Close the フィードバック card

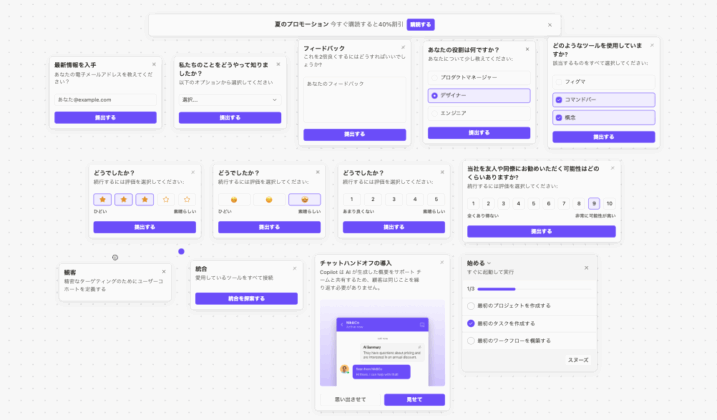pyautogui.click(x=403, y=48)
